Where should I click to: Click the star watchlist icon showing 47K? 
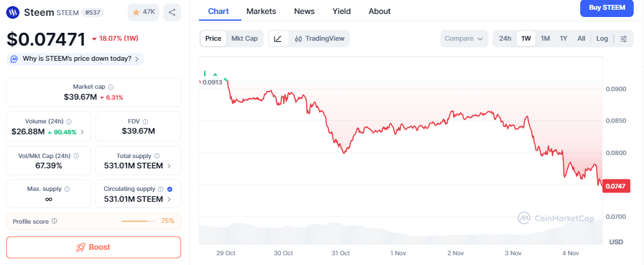pyautogui.click(x=143, y=12)
